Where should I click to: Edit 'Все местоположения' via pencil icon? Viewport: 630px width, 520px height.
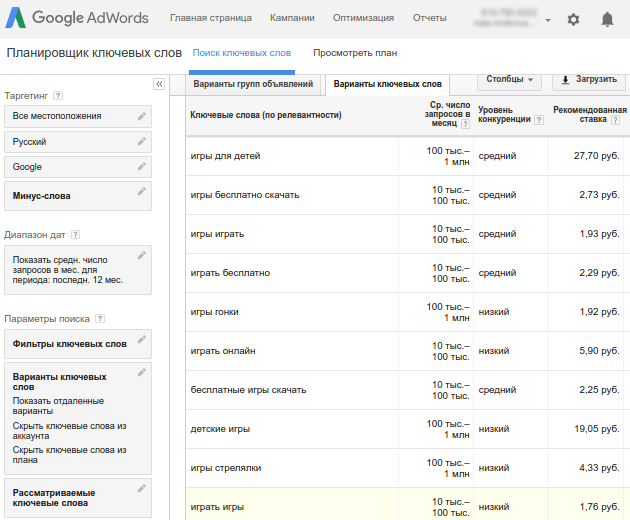point(141,117)
